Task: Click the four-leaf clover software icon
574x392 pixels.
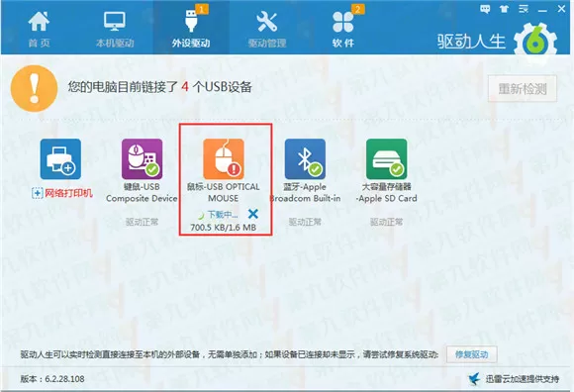Action: 343,22
